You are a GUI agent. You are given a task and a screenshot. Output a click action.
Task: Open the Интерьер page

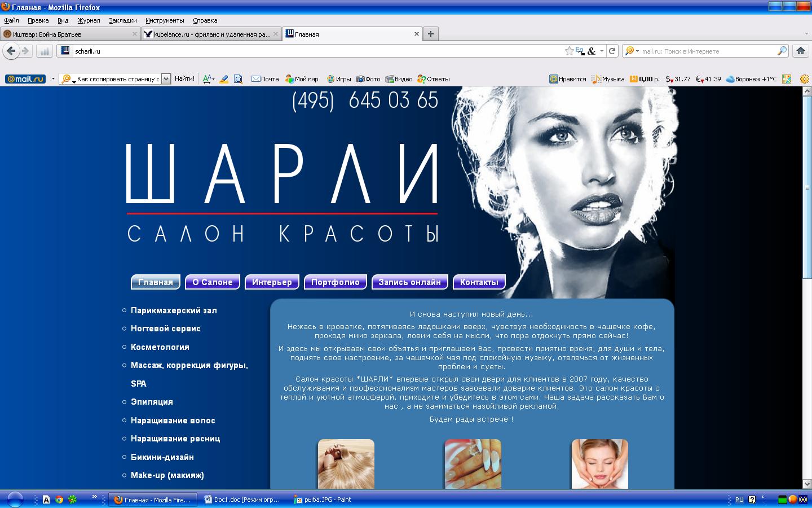tap(272, 282)
